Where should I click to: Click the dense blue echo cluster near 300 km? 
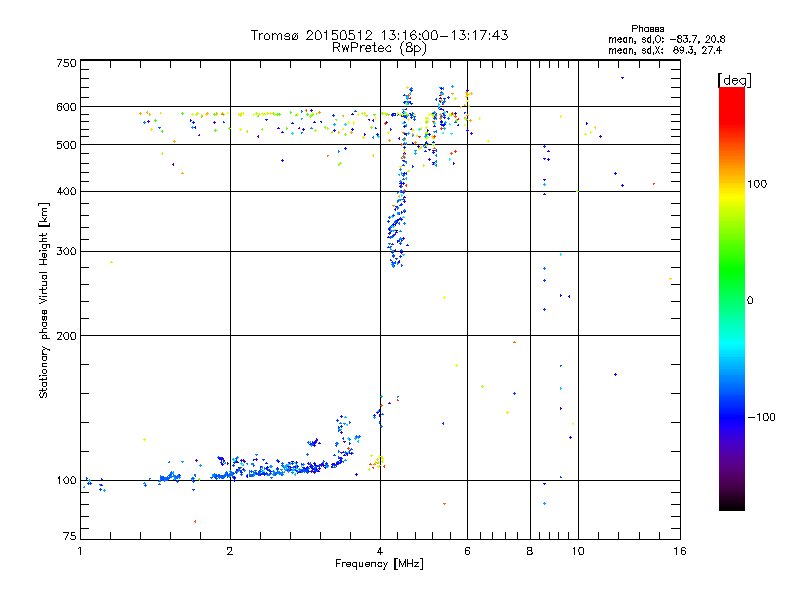point(396,235)
